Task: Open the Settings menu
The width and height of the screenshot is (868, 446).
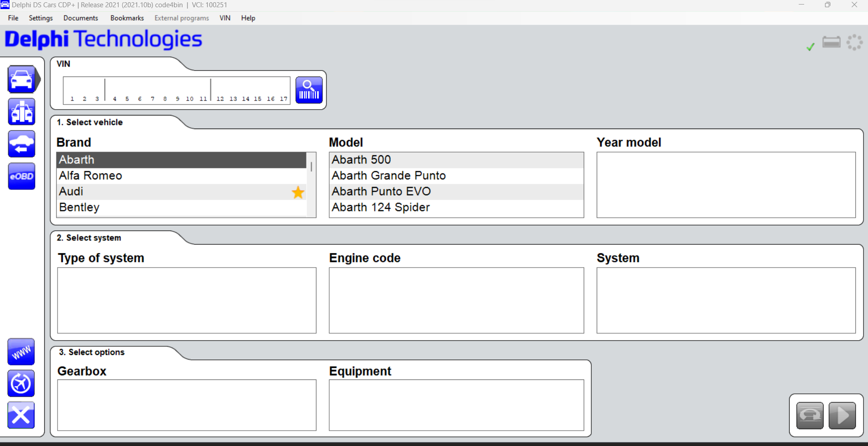Action: point(41,18)
